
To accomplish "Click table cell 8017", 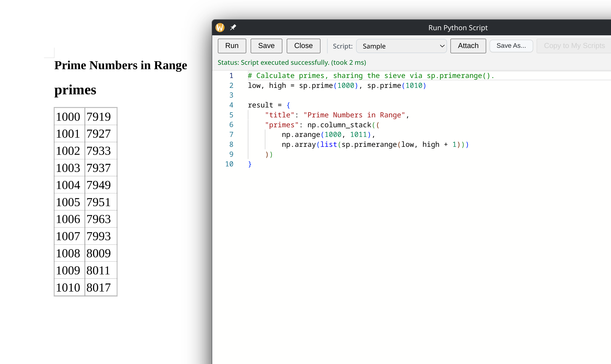I will coord(101,288).
